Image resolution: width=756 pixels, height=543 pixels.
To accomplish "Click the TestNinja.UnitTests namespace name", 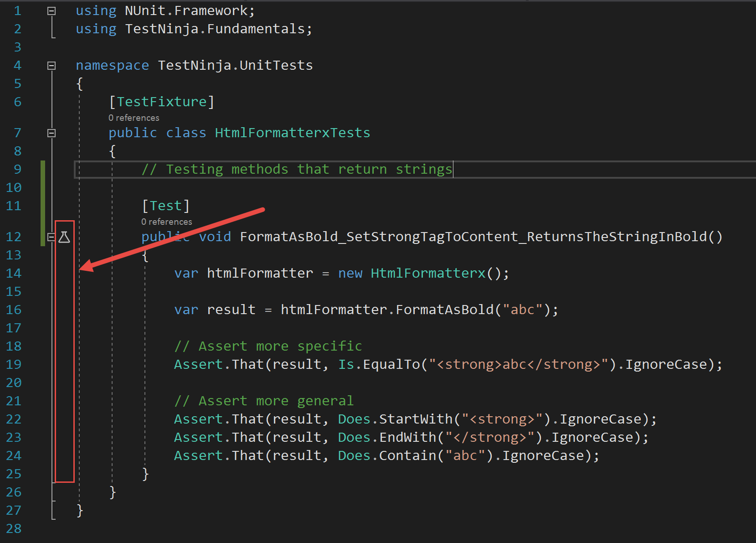I will click(236, 65).
